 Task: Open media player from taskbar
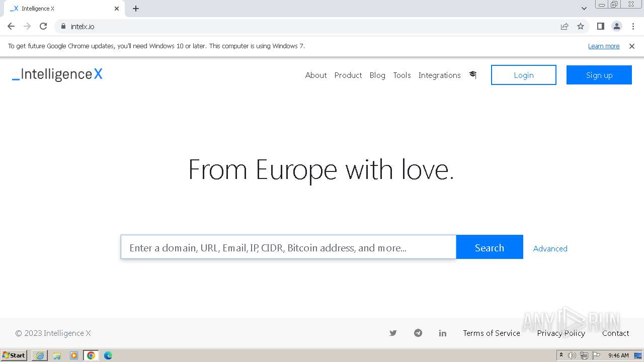(x=74, y=355)
